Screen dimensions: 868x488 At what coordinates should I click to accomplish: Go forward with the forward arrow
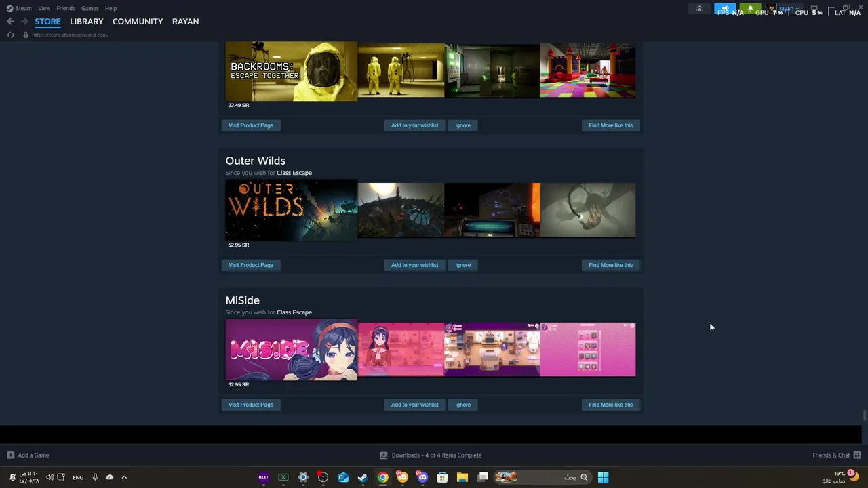24,22
